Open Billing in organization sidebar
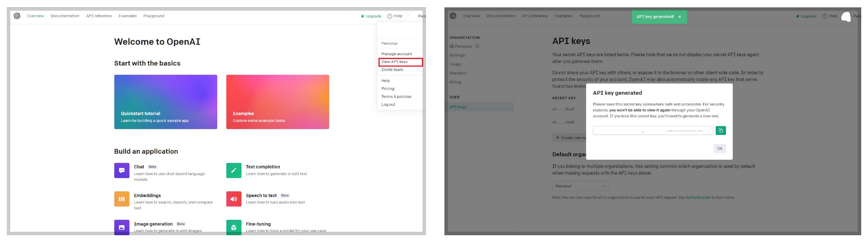The height and width of the screenshot is (242, 868). click(x=455, y=82)
